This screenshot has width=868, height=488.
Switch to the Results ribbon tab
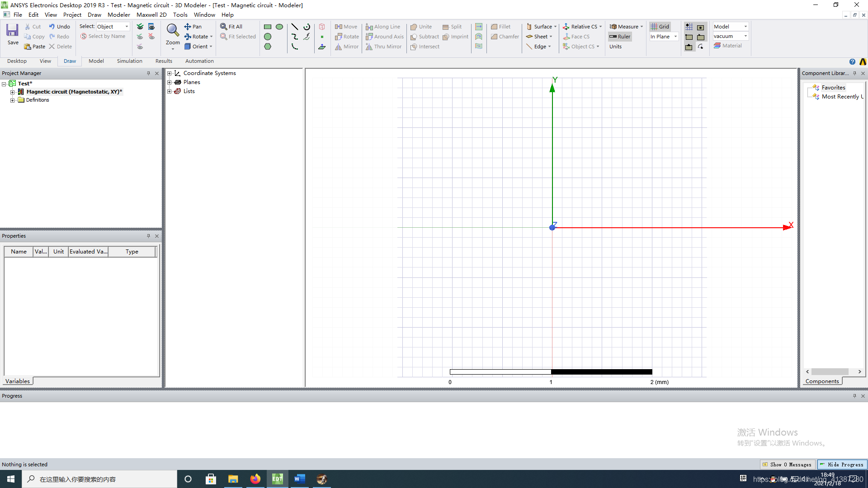(164, 61)
